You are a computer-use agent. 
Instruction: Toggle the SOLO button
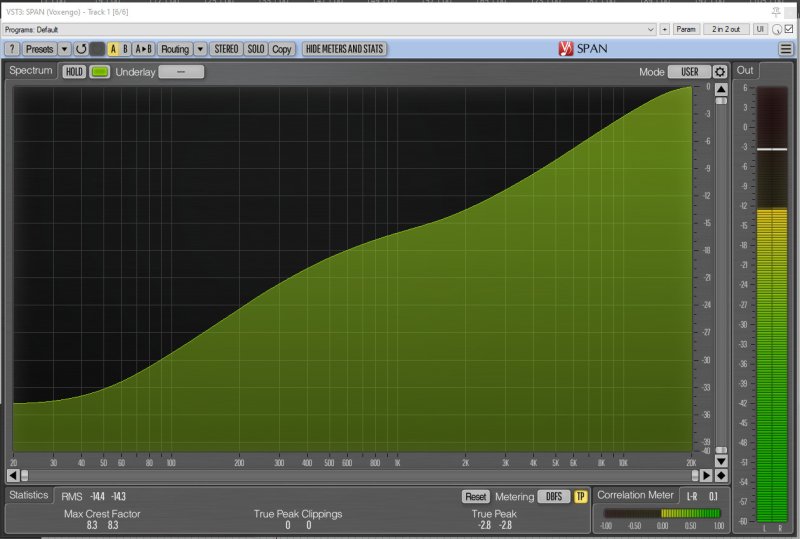point(256,49)
